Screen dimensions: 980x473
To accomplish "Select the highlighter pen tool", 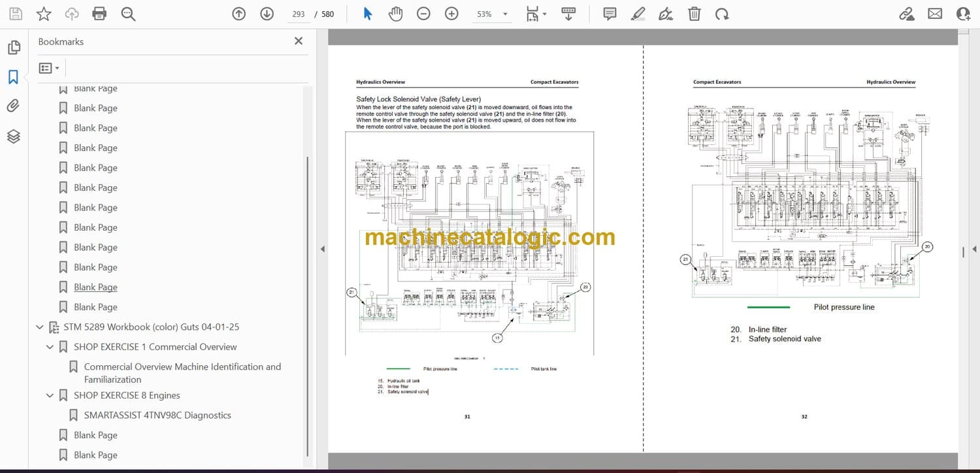I will click(638, 14).
